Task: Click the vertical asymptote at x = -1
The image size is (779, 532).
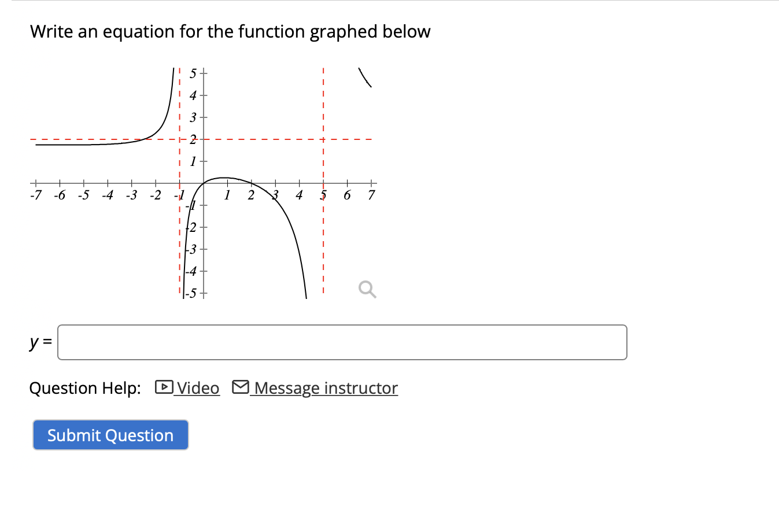Action: click(x=179, y=243)
